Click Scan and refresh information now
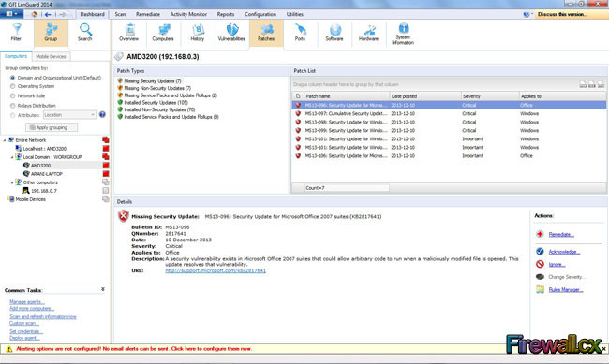This screenshot has height=364, width=609. [43, 316]
